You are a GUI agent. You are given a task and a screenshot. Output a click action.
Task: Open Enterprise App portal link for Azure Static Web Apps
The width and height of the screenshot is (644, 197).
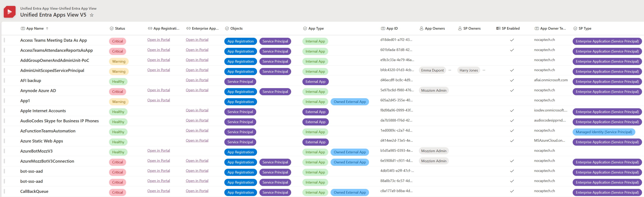(x=197, y=141)
